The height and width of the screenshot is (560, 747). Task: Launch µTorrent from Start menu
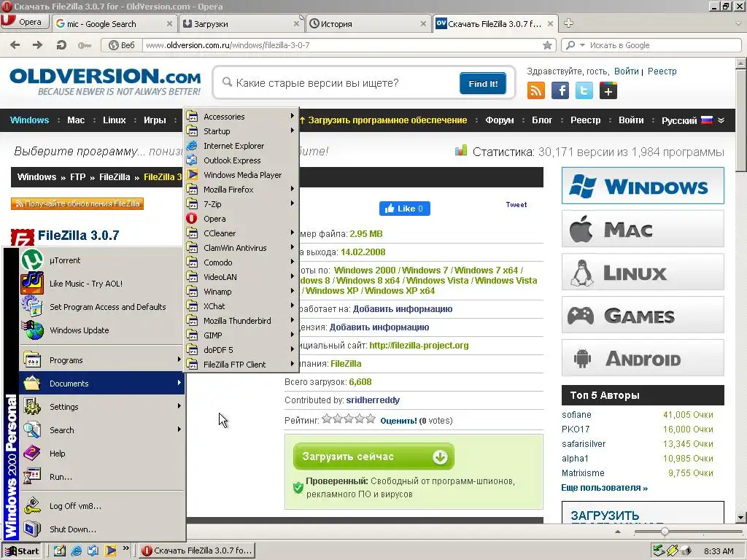[102, 260]
